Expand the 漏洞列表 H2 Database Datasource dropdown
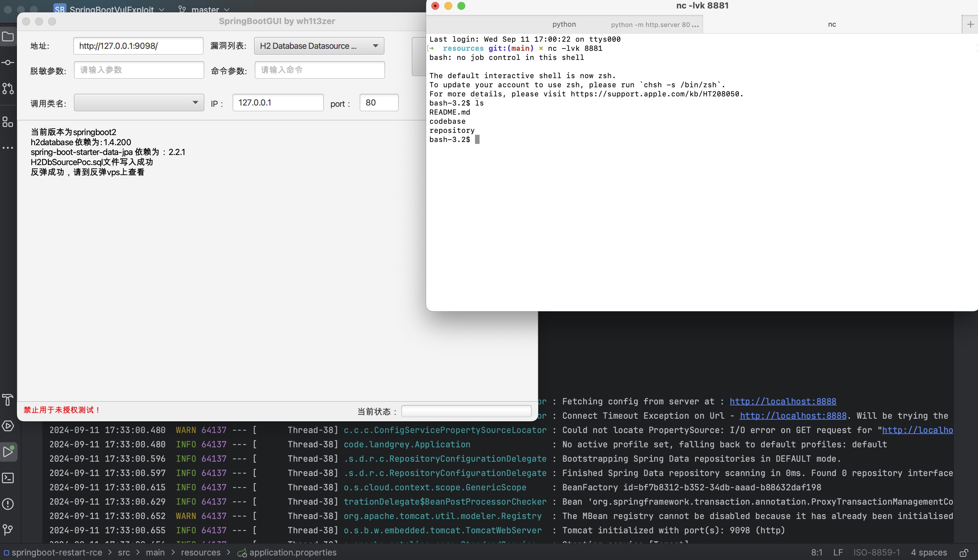 tap(319, 46)
